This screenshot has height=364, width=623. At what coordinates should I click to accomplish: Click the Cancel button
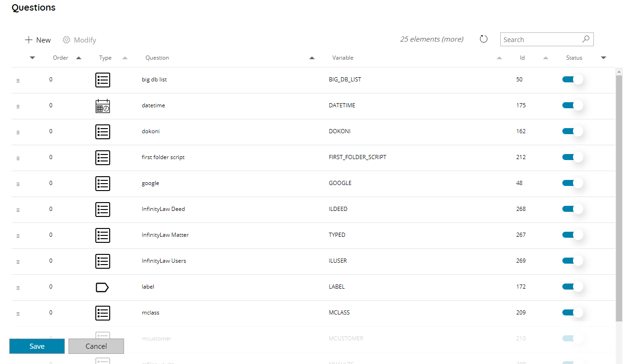(96, 346)
